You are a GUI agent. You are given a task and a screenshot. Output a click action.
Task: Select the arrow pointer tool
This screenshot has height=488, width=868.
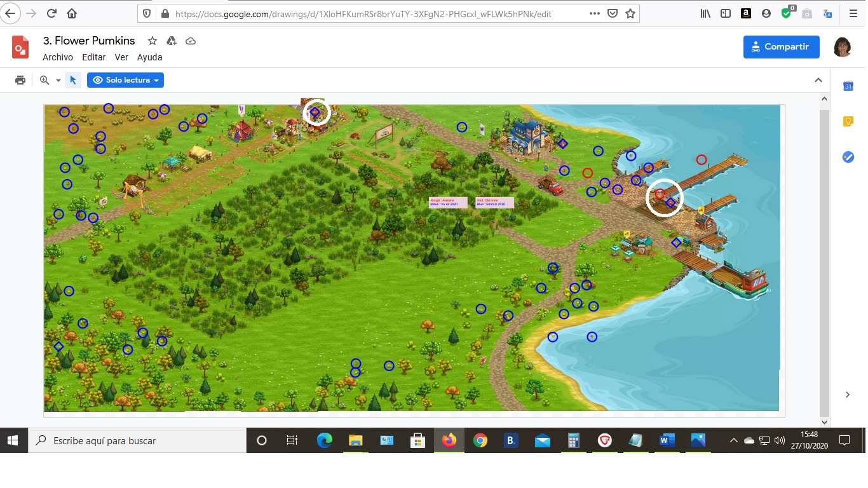tap(73, 80)
